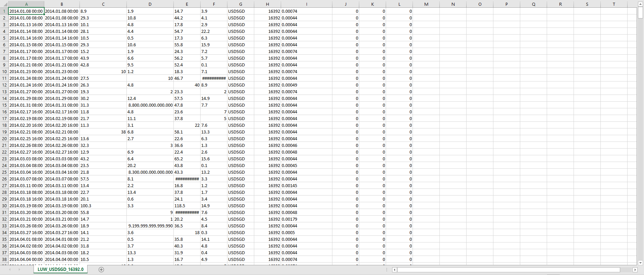Click the previous sheet navigation arrow
This screenshot has width=644, height=275.
(x=10, y=270)
